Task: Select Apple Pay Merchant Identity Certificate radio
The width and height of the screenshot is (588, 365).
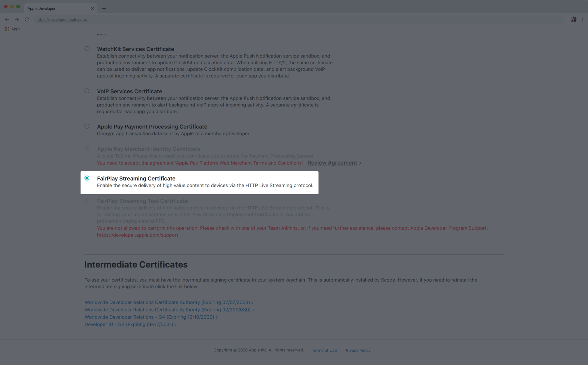Action: [x=87, y=149]
